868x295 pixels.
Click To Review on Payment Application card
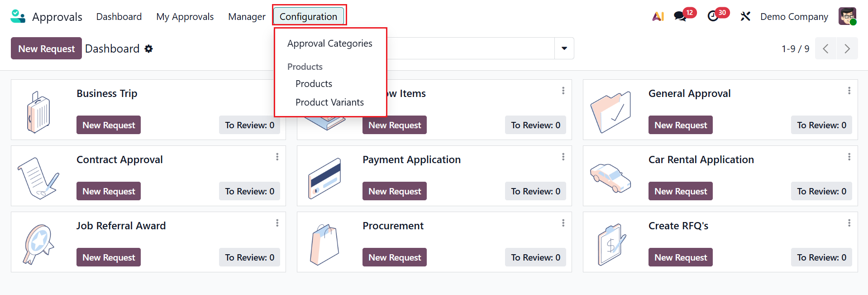[535, 191]
